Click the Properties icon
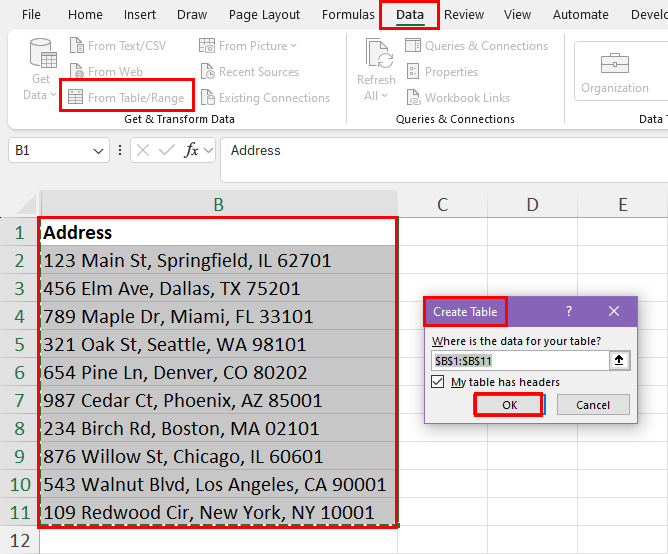The width and height of the screenshot is (668, 554). (413, 71)
